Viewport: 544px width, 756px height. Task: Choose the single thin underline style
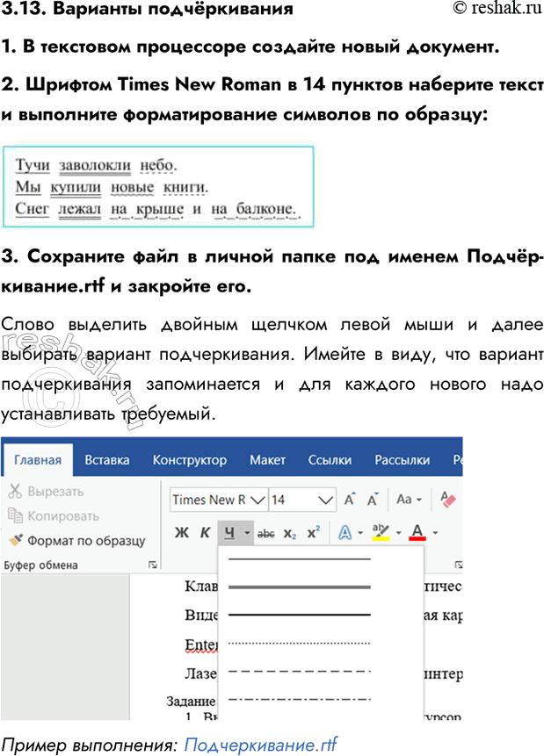300,558
